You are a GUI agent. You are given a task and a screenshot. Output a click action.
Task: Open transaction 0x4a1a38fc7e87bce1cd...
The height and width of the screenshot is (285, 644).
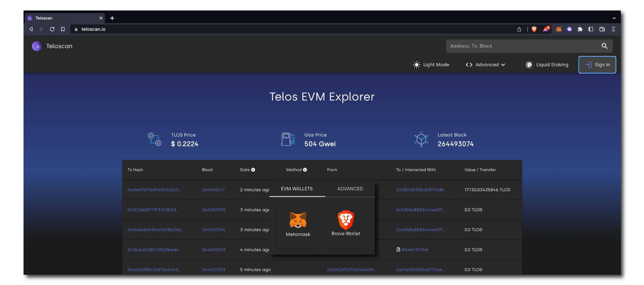pos(154,270)
